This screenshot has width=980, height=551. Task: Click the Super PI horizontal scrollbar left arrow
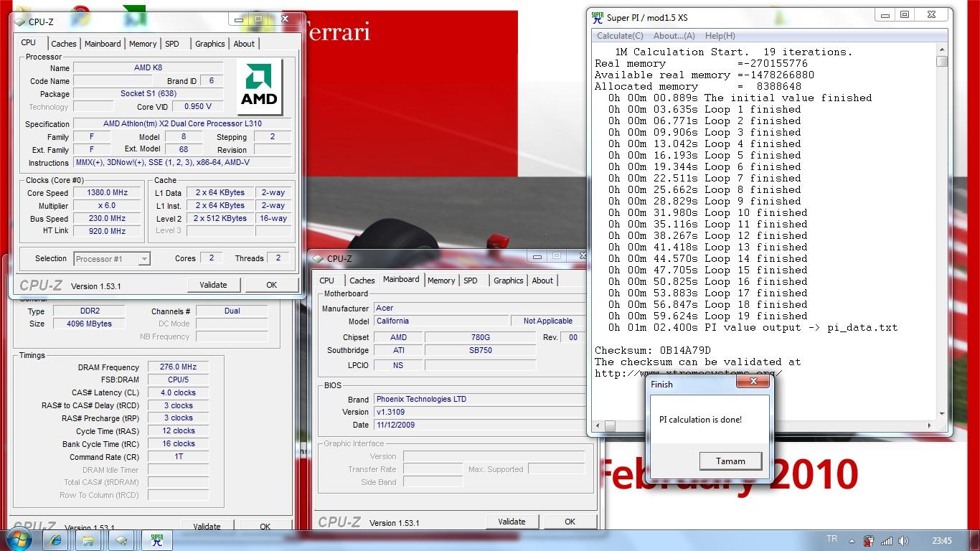tap(598, 425)
